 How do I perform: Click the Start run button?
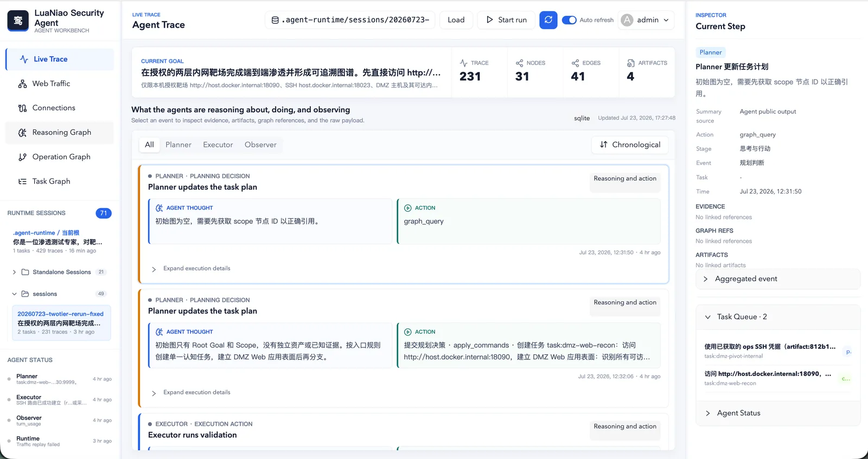(506, 20)
